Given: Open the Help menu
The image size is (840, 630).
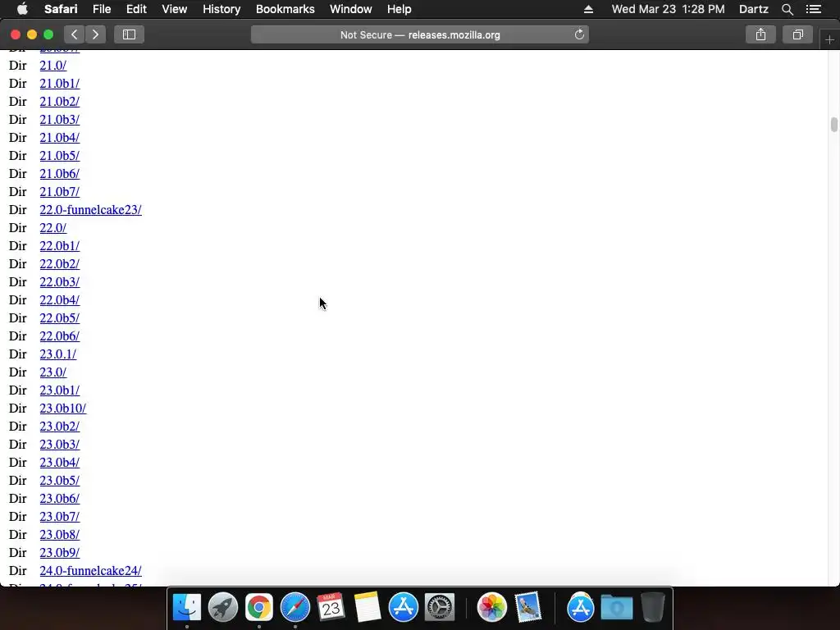Looking at the screenshot, I should 399,9.
